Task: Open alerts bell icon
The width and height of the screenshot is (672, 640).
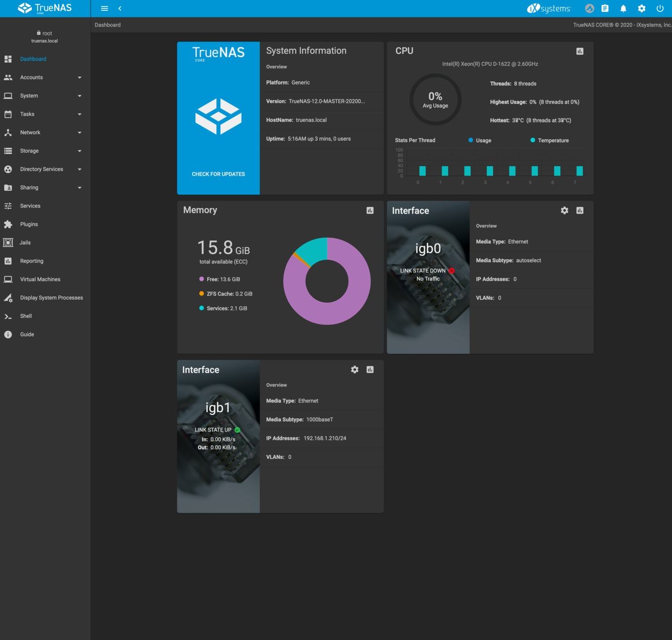Action: (x=623, y=8)
